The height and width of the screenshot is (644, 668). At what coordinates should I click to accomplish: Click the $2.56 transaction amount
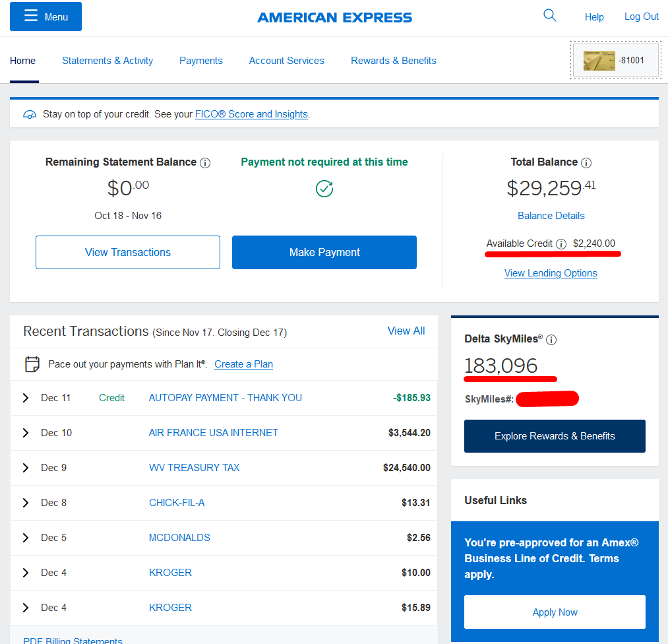pos(418,538)
